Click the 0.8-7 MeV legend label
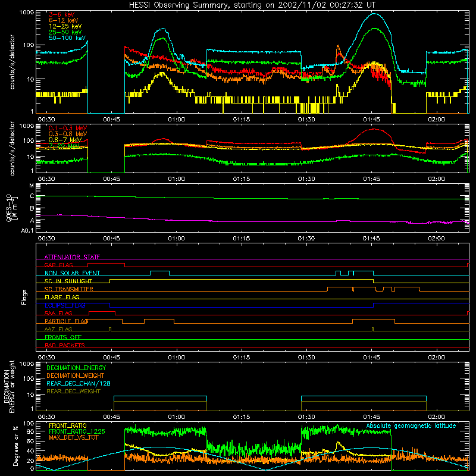This screenshot has width=476, height=476. [x=65, y=140]
